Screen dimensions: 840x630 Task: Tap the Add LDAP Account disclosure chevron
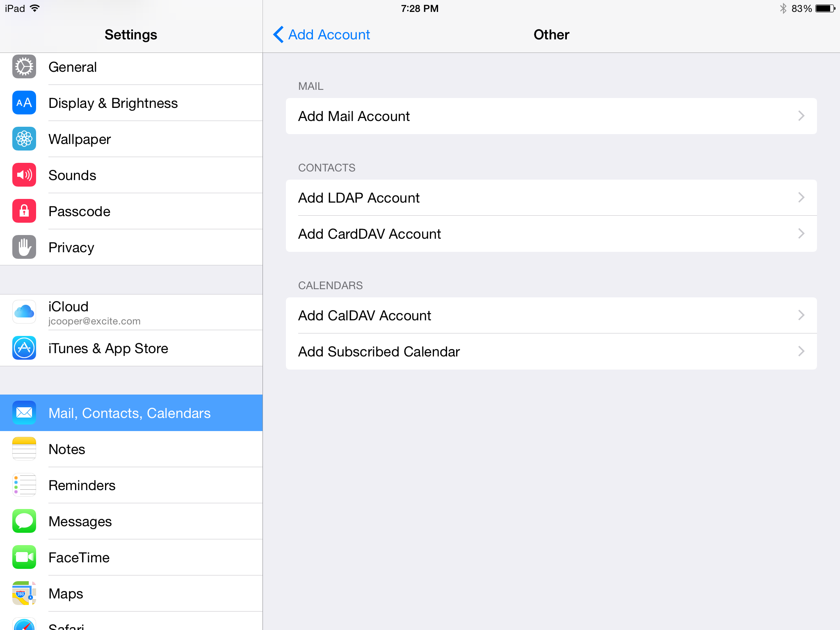point(801,197)
